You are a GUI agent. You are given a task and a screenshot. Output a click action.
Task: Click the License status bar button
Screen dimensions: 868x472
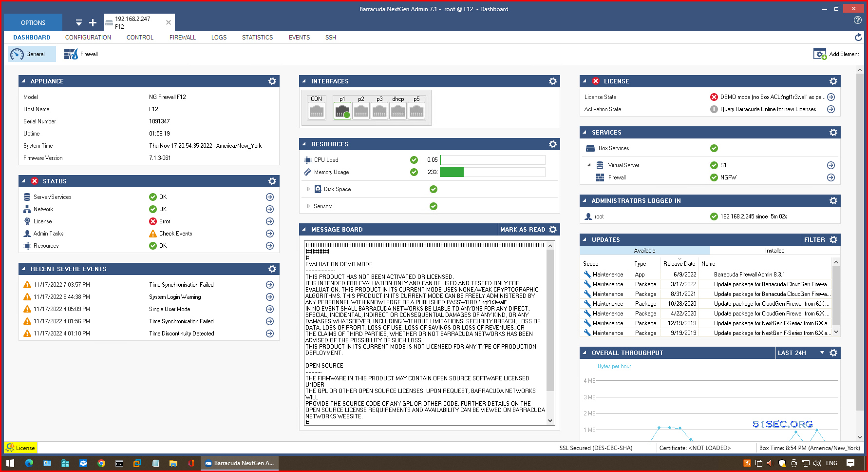point(21,448)
